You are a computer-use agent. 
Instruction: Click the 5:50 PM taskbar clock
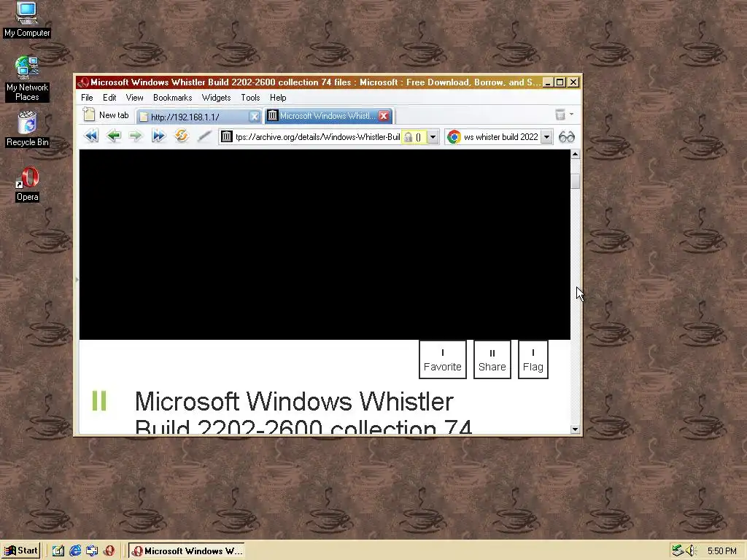[x=721, y=551]
